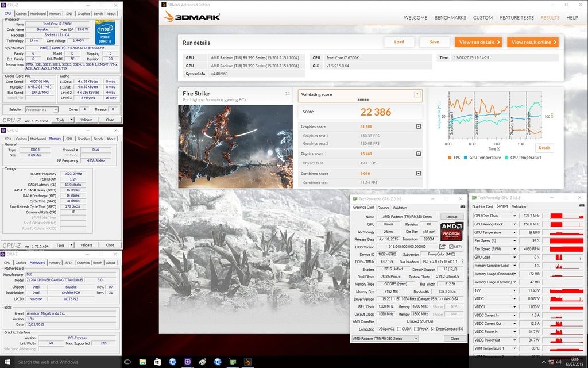The height and width of the screenshot is (368, 588).
Task: Toggle the DirectCompute 5.0 checkbox in GPU-Z
Action: (433, 329)
